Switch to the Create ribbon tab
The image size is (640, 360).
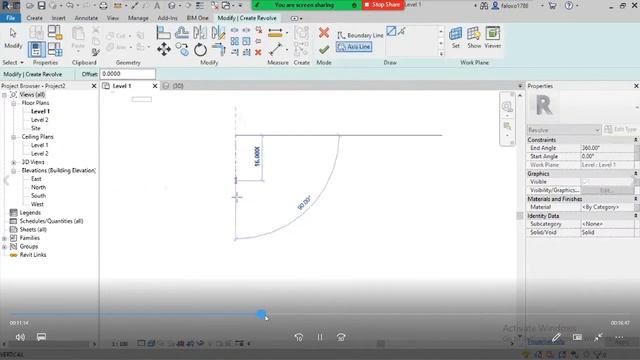34,18
